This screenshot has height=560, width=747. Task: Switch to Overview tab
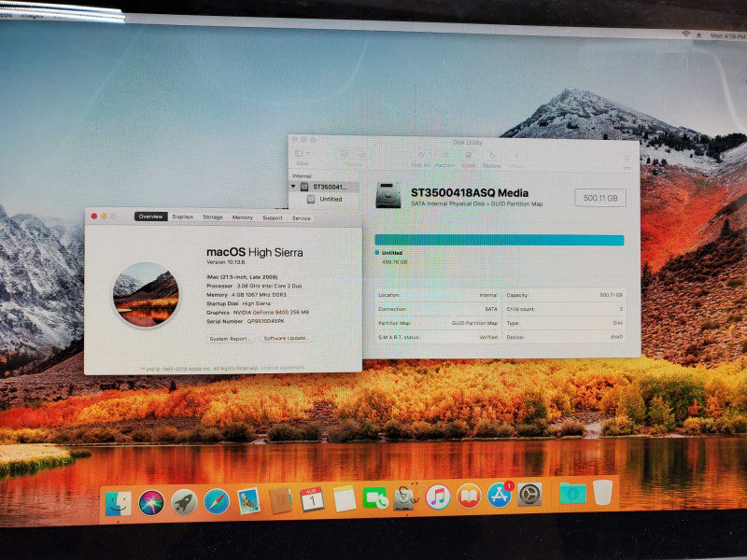(151, 217)
